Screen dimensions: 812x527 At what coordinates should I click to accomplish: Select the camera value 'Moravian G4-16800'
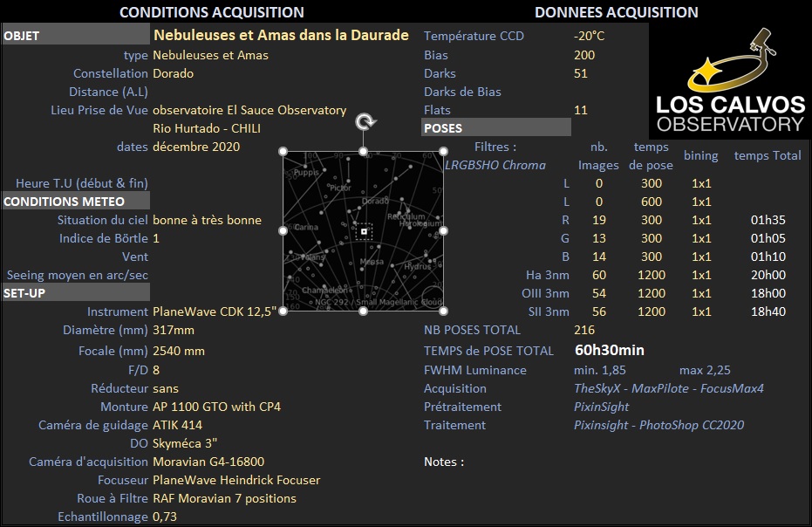click(x=208, y=462)
